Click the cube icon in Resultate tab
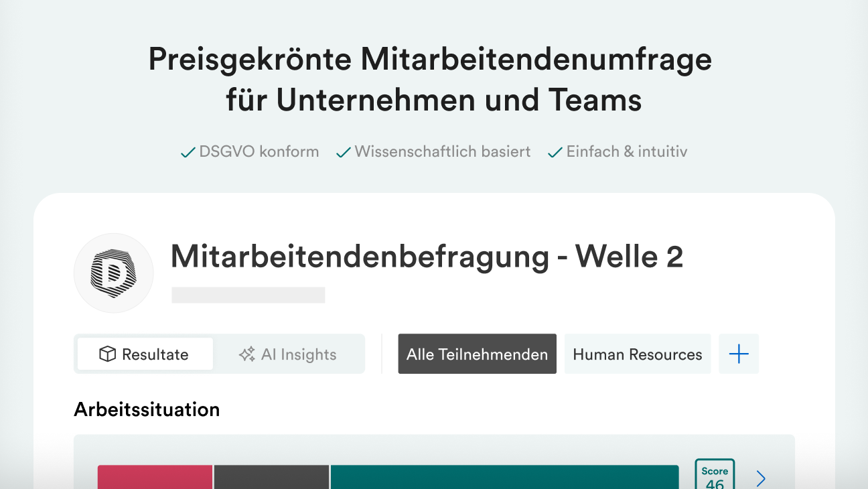The width and height of the screenshot is (868, 489). click(x=107, y=354)
